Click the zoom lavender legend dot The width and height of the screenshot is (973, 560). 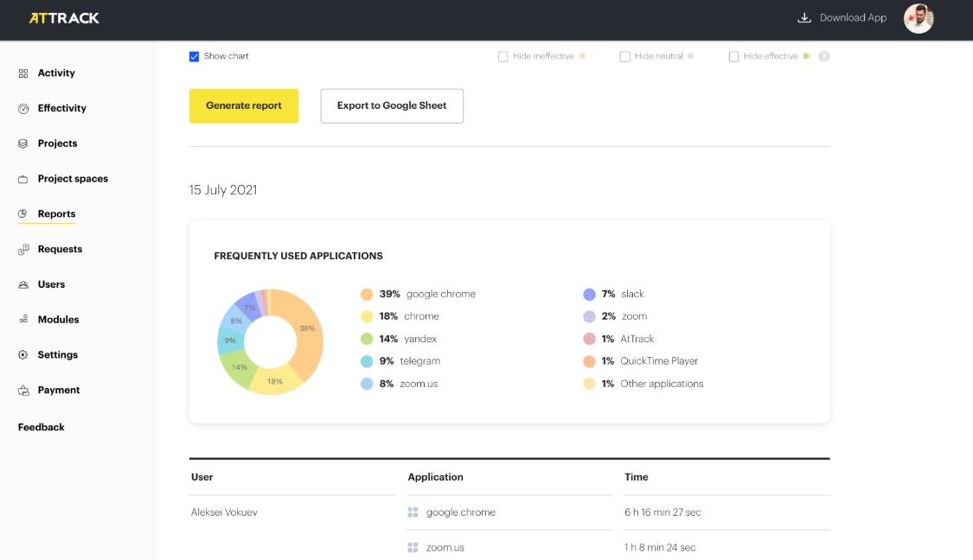coord(589,317)
